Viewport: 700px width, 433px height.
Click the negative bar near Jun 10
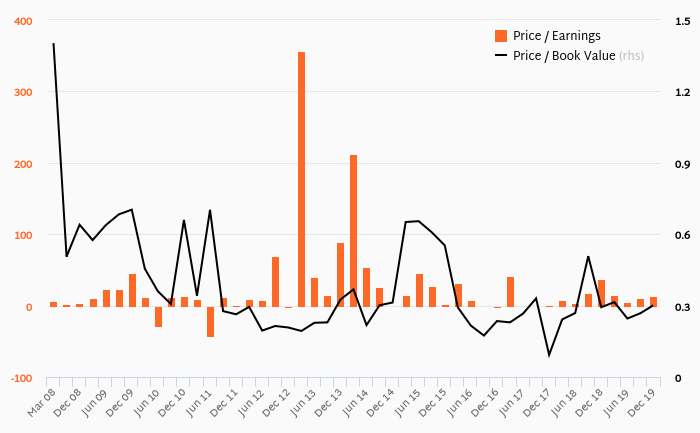click(x=158, y=317)
